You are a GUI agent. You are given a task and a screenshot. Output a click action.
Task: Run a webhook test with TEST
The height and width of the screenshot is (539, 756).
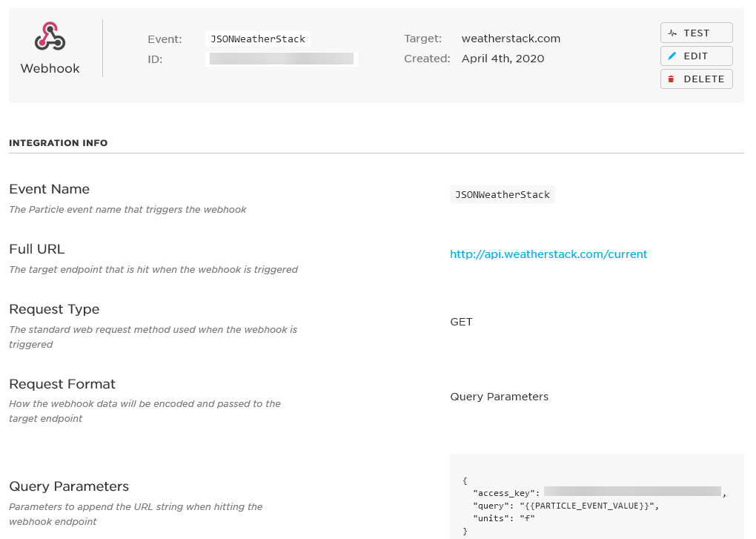point(696,33)
